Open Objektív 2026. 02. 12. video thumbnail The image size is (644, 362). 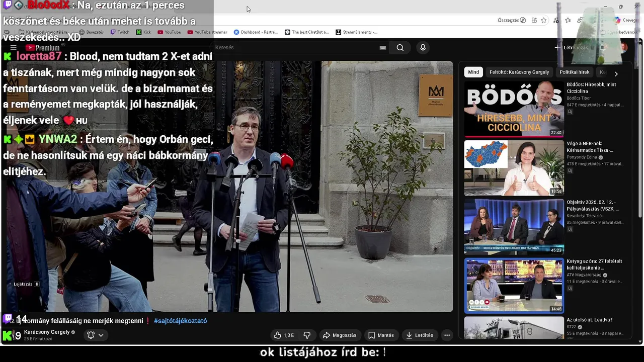tap(514, 227)
